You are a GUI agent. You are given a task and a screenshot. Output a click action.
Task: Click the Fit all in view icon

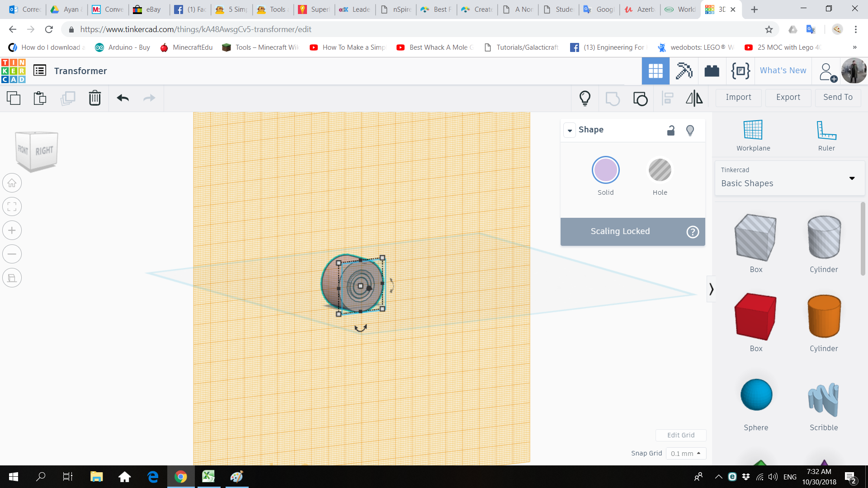(12, 207)
